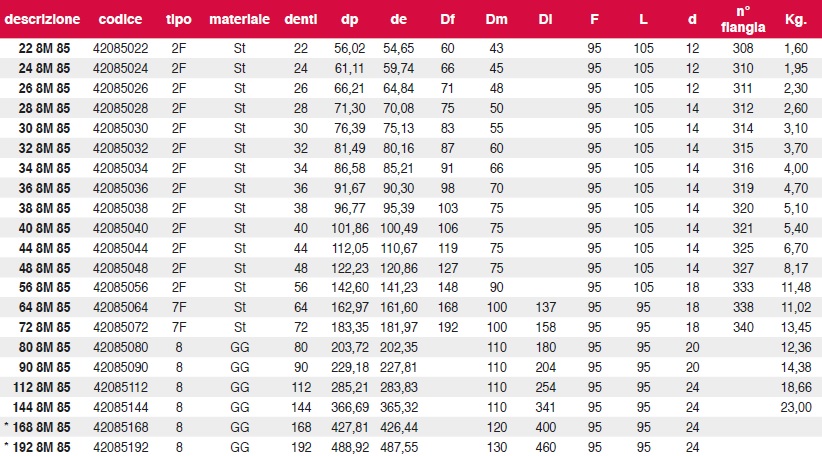822x456 pixels.
Task: Click the 168 8M 85 description cell
Action: click(37, 427)
